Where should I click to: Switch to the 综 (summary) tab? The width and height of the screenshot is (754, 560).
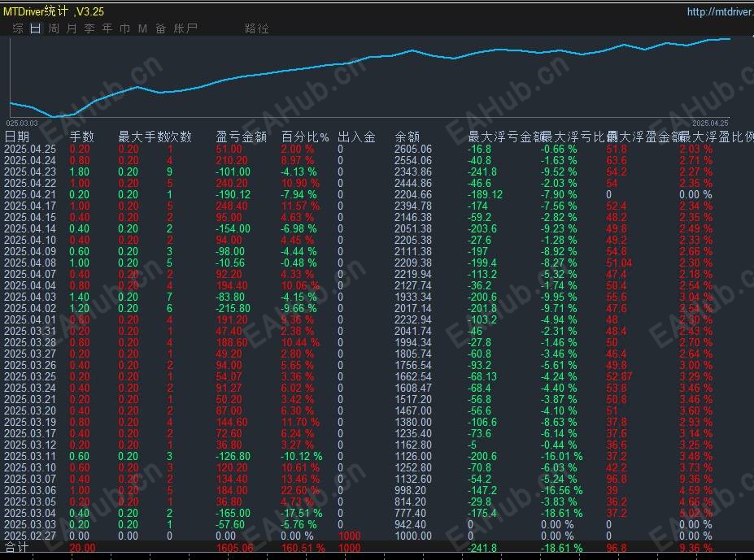click(18, 28)
